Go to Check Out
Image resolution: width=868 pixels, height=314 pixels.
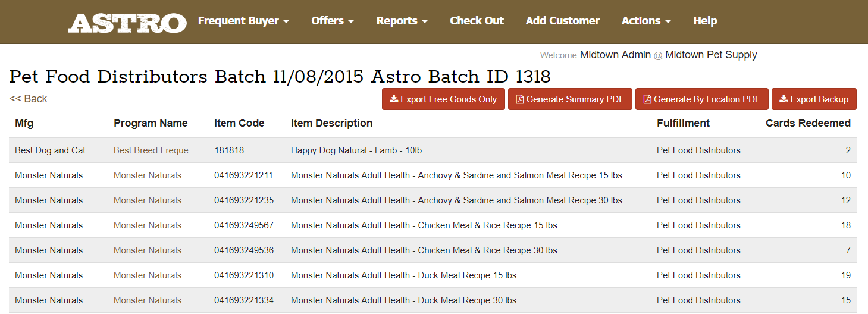click(x=477, y=21)
